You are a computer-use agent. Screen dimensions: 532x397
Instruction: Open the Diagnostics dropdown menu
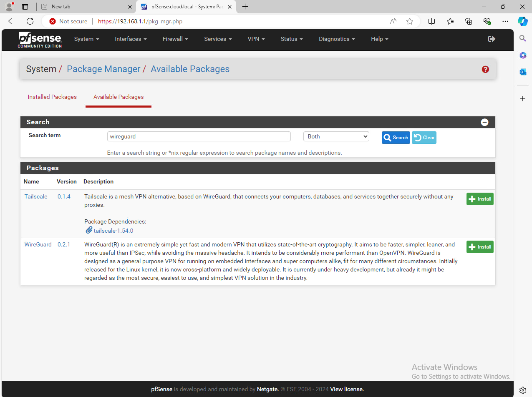[337, 39]
